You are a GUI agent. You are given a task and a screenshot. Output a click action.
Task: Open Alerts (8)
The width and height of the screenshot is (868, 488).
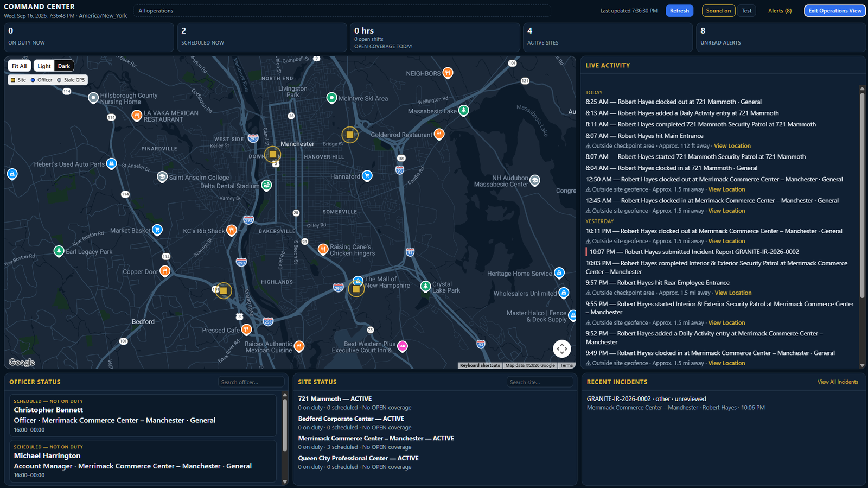point(780,11)
